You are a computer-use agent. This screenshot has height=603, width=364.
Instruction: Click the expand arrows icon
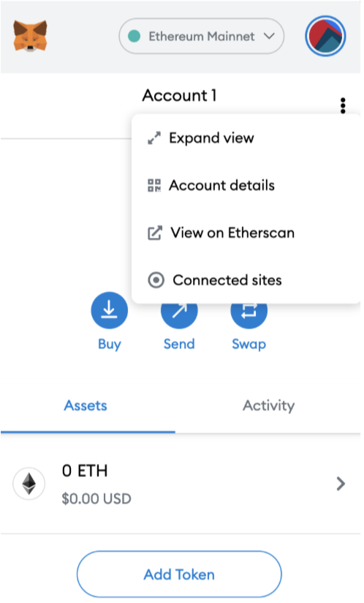pyautogui.click(x=154, y=138)
